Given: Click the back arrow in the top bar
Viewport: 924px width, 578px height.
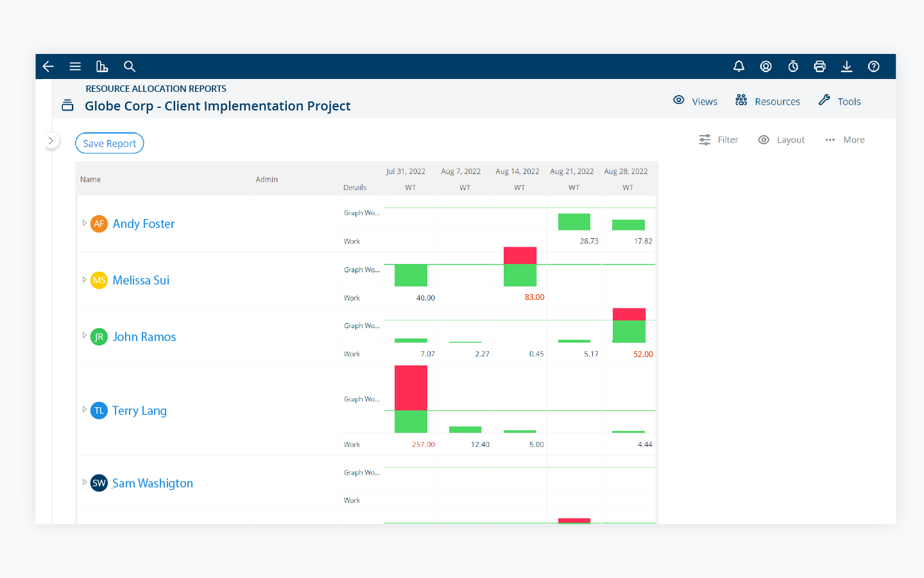Looking at the screenshot, I should [48, 66].
